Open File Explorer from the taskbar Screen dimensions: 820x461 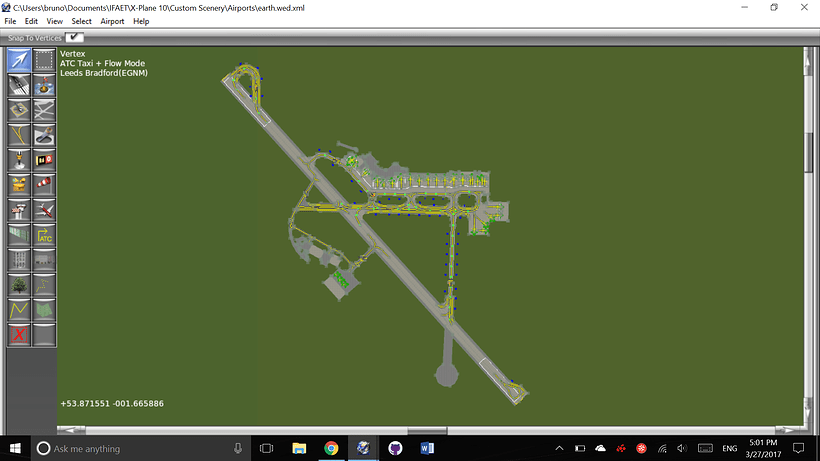[x=299, y=448]
